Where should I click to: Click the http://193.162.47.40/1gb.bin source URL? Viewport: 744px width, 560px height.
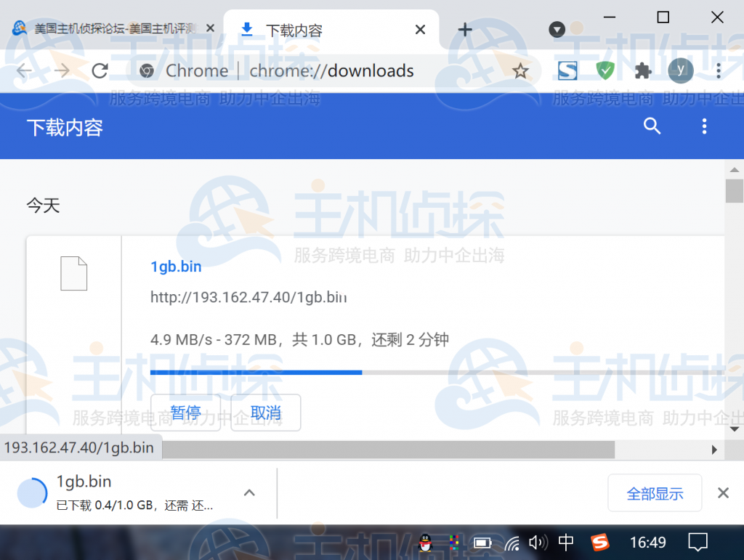[x=248, y=297]
